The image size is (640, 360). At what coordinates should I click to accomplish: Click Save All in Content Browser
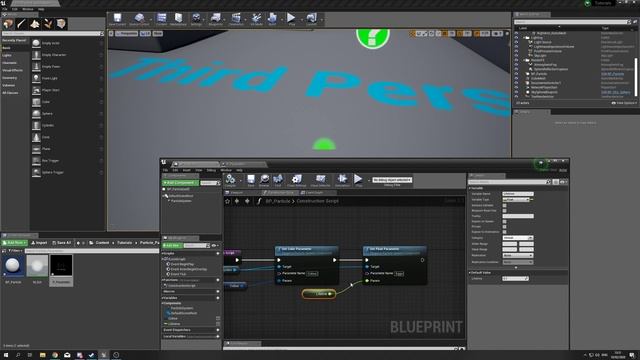(x=62, y=242)
